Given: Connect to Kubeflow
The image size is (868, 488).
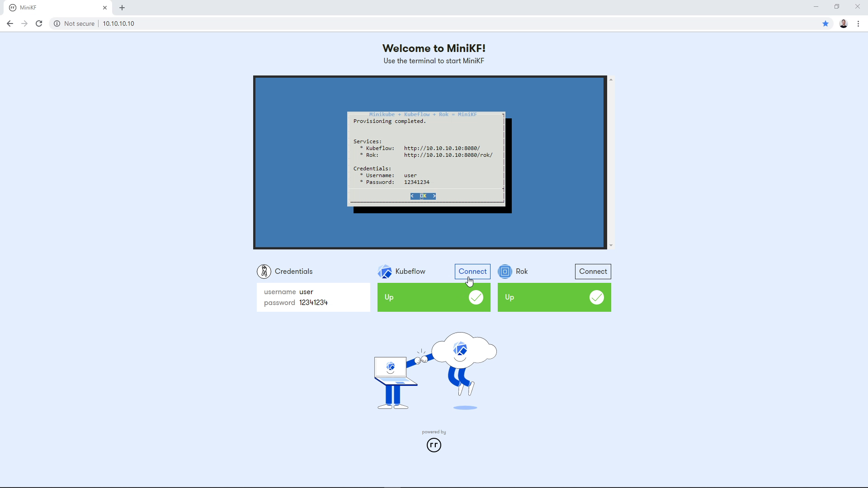Looking at the screenshot, I should point(472,272).
